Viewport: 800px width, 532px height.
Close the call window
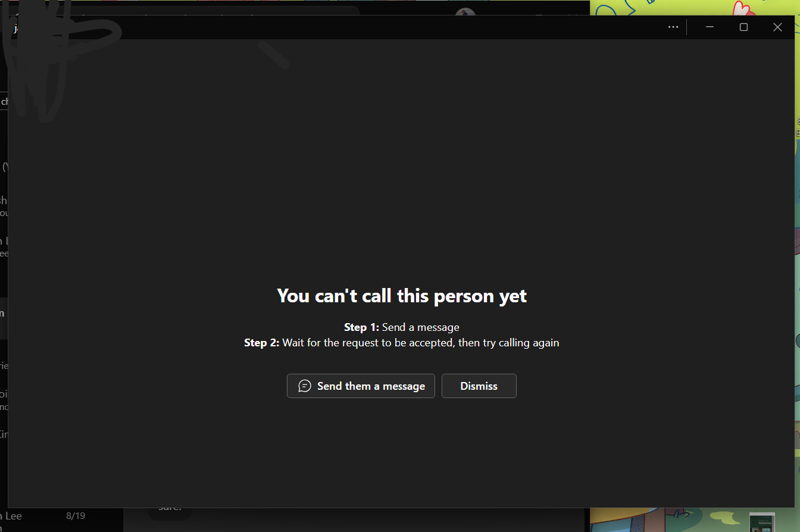(x=777, y=27)
